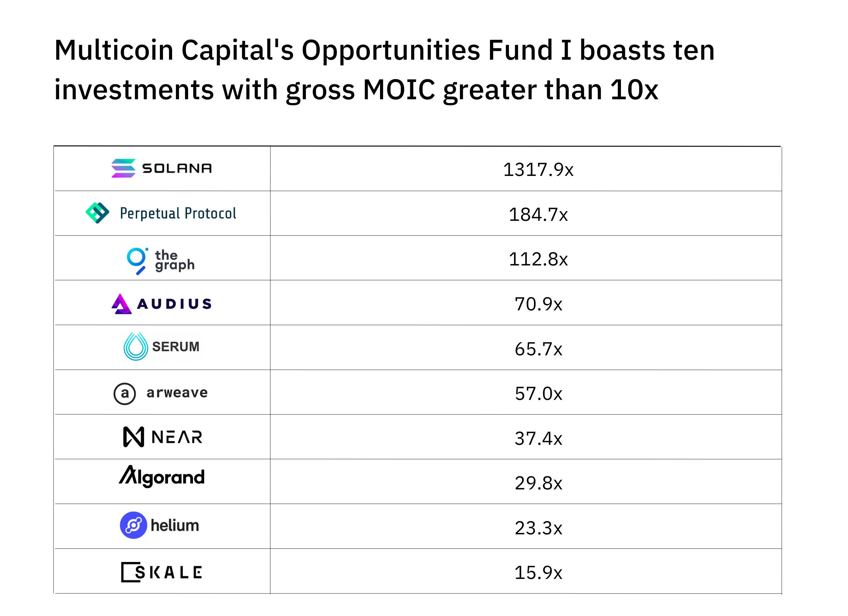This screenshot has width=848, height=616.
Task: Select the Solana 1317.9x value
Action: coord(538,170)
